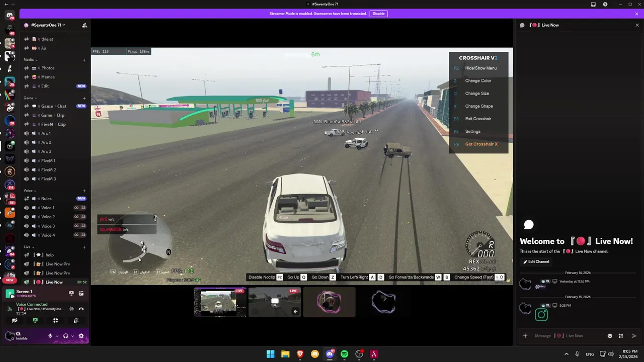Toggle noise suppression waveform icon

[x=71, y=309]
